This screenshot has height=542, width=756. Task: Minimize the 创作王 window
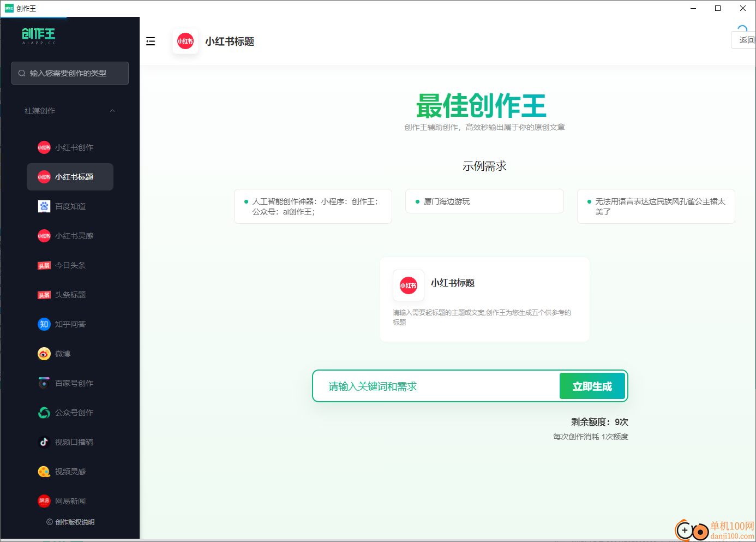click(693, 8)
